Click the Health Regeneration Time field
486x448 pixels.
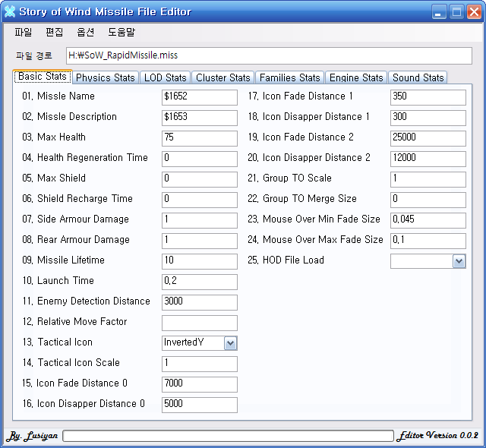click(200, 159)
